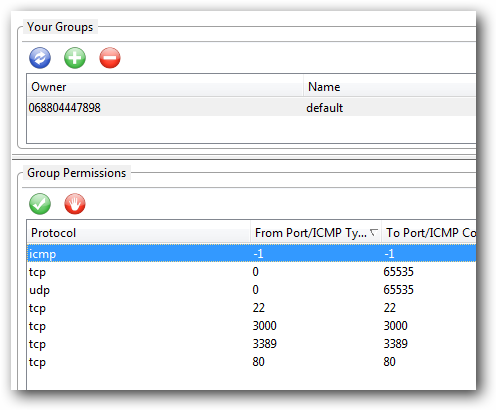
Task: Click the To Port 65535 in the udp row
Action: [x=398, y=290]
